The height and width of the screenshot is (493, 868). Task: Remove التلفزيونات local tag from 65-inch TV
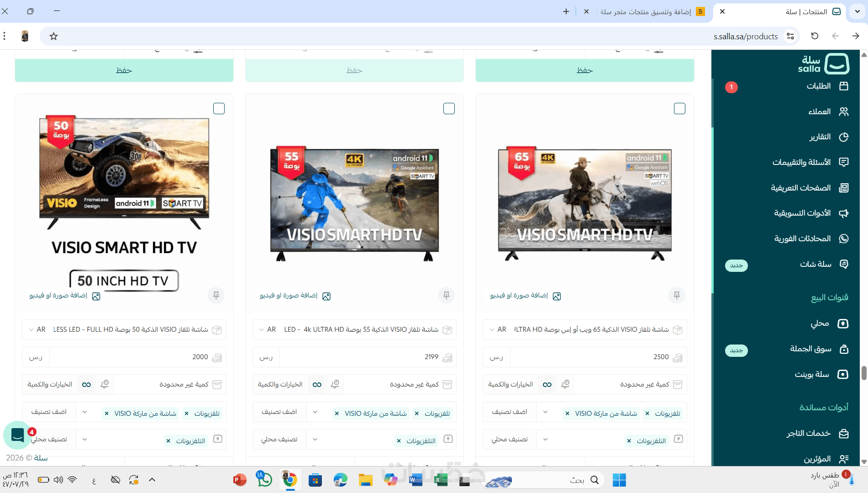[629, 441]
